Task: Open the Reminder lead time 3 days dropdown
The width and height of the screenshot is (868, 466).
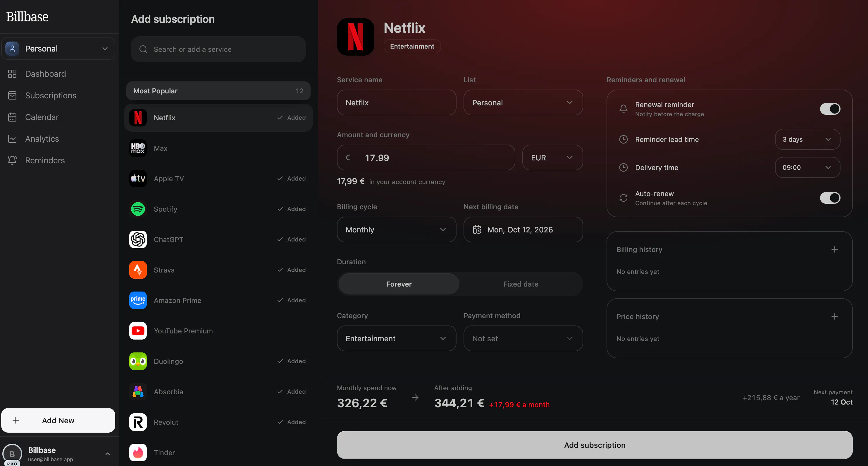Action: pos(807,139)
